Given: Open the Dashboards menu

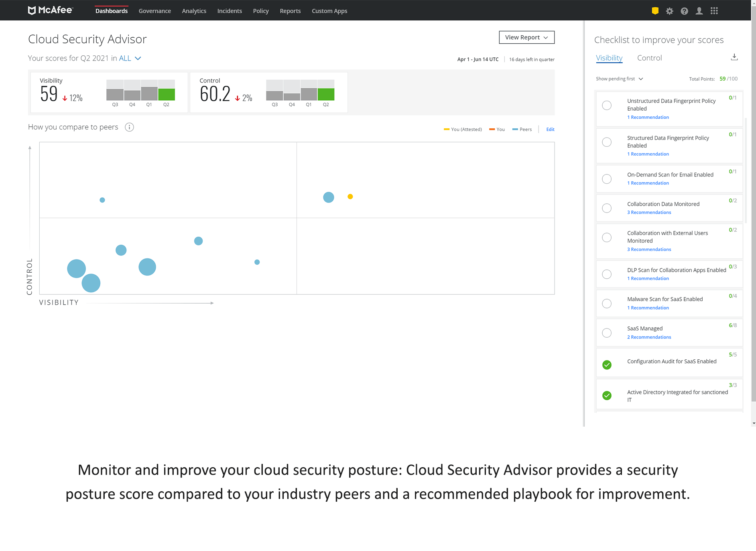Looking at the screenshot, I should coord(112,11).
